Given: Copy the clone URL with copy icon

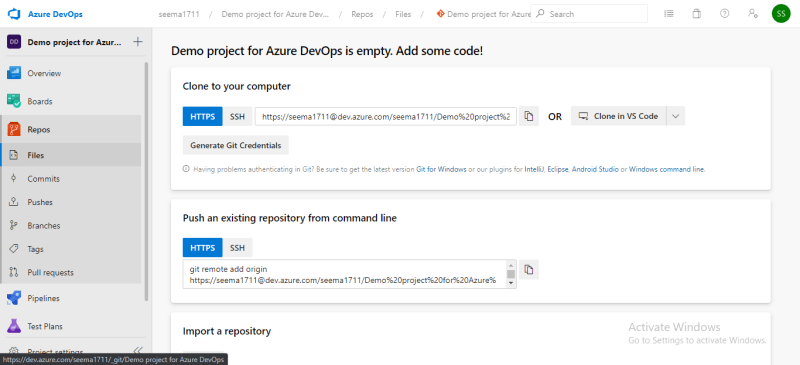Looking at the screenshot, I should [x=529, y=116].
